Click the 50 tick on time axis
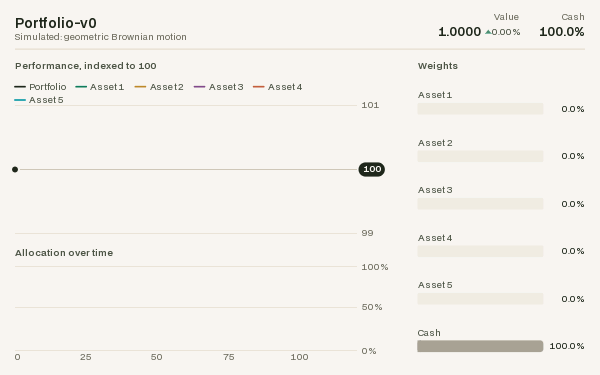Screen dimensions: 600x375 coord(157,357)
